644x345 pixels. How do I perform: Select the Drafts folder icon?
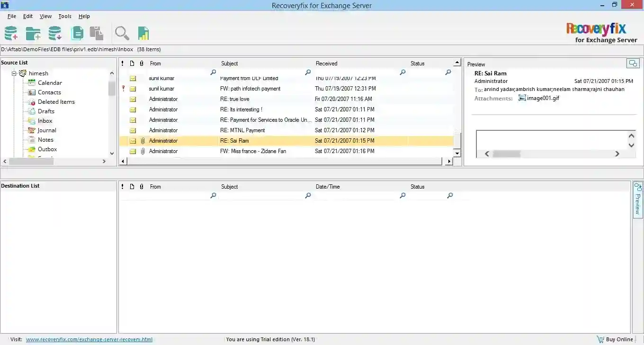(x=32, y=111)
